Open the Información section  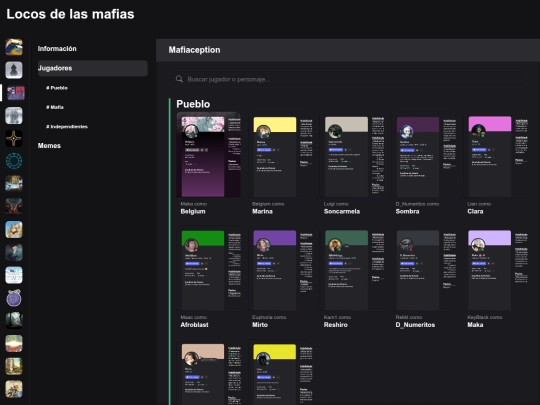click(57, 49)
